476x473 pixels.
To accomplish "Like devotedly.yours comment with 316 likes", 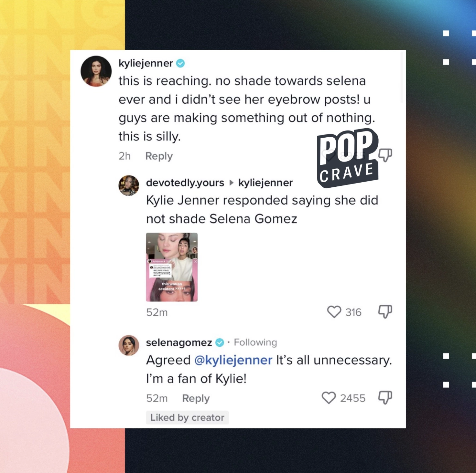I will point(334,312).
